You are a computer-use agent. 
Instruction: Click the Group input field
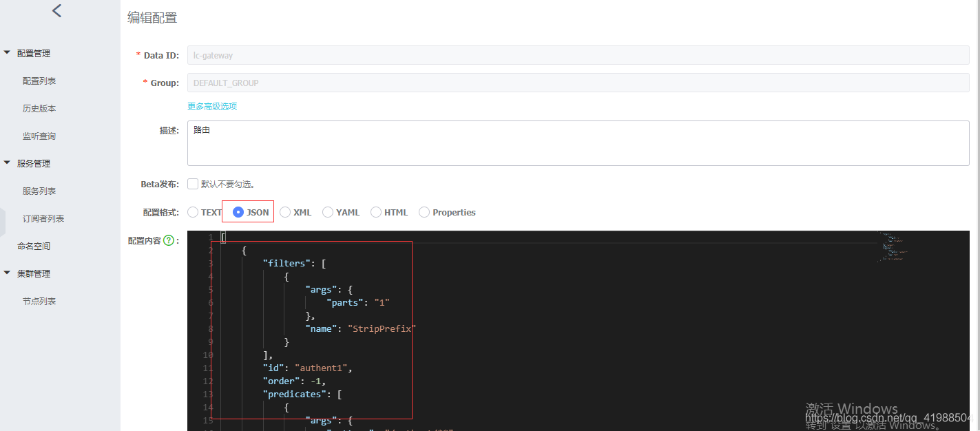(x=578, y=83)
